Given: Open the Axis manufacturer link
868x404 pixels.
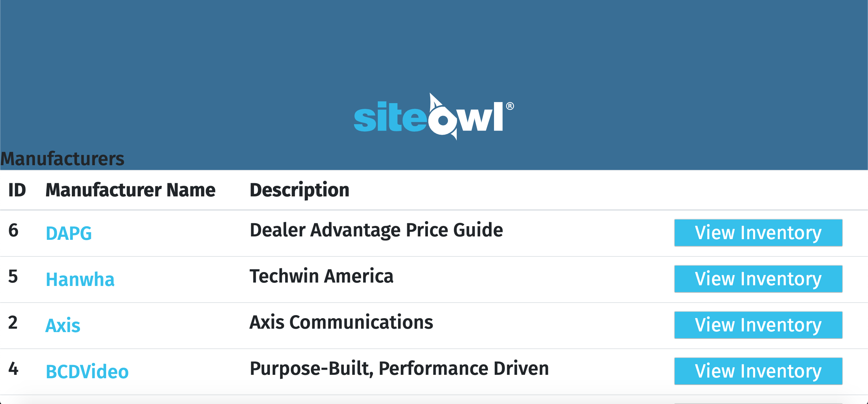Looking at the screenshot, I should [x=63, y=326].
